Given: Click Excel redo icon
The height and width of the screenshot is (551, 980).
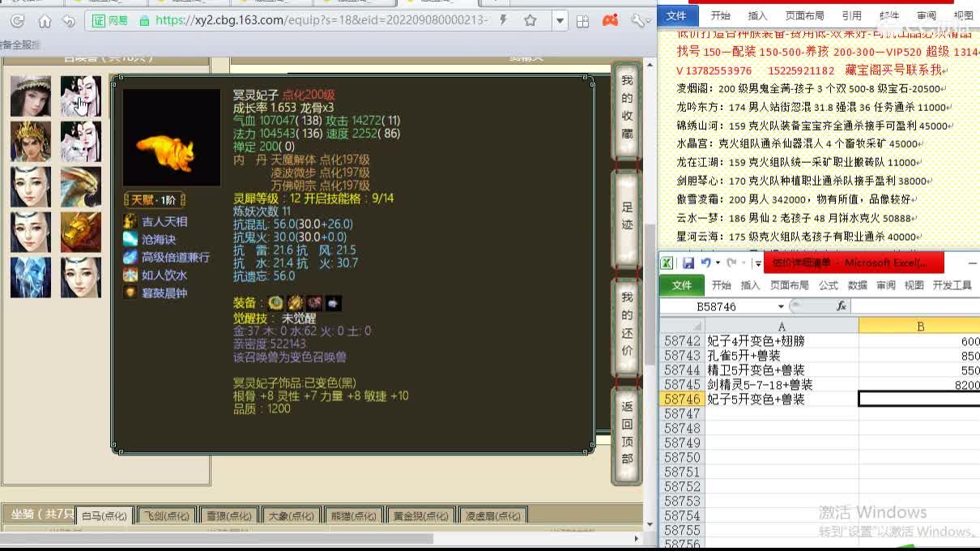Looking at the screenshot, I should pos(731,263).
